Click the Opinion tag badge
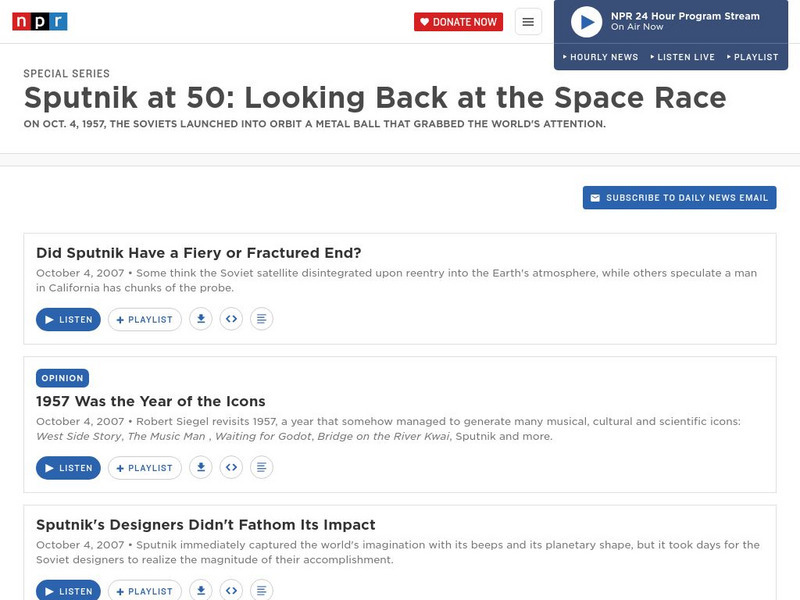Image resolution: width=800 pixels, height=600 pixels. click(62, 378)
